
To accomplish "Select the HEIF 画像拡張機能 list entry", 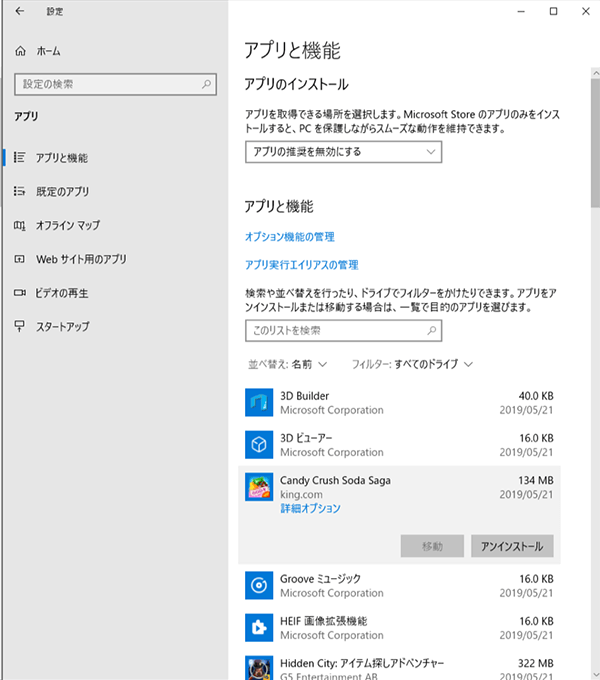I will tap(399, 628).
